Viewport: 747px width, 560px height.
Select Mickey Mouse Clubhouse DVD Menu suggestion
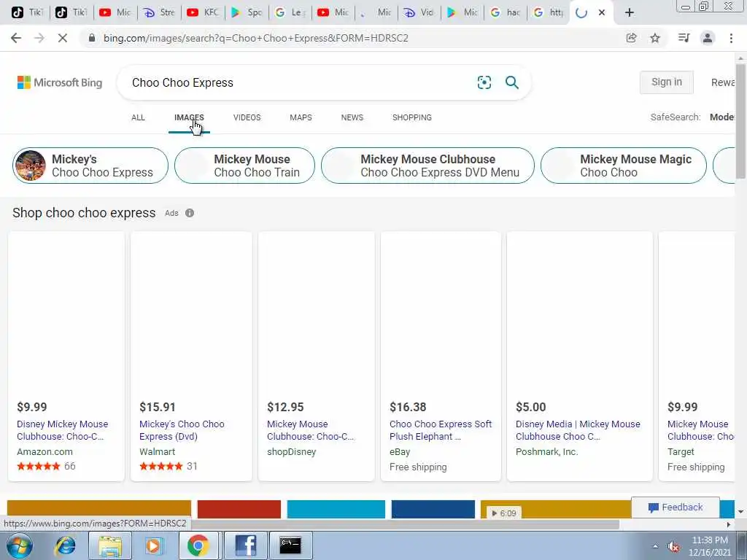pos(427,166)
